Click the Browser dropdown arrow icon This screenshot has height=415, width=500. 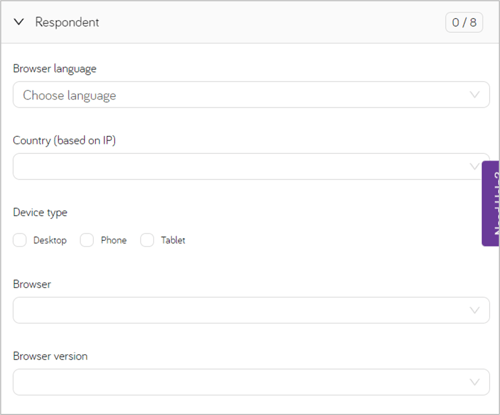[x=475, y=310]
